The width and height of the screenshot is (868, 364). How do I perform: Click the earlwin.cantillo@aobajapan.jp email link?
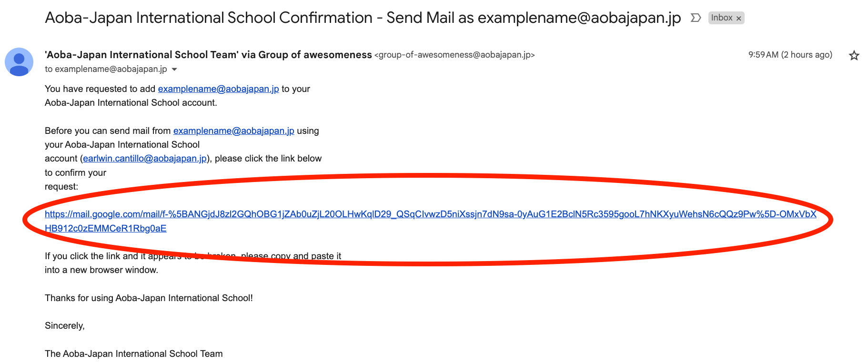click(145, 159)
